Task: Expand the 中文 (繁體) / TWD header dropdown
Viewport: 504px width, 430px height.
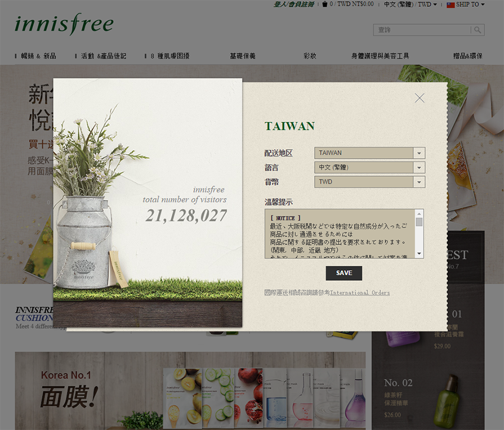Action: coord(410,4)
